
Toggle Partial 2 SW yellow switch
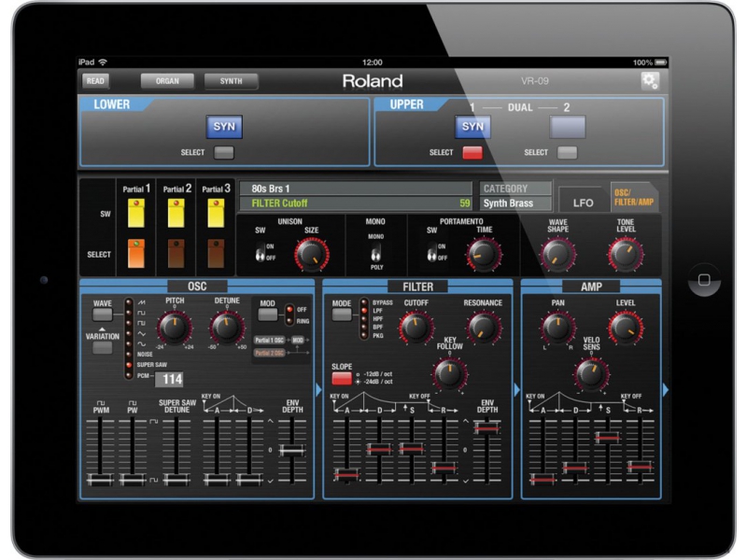click(176, 213)
